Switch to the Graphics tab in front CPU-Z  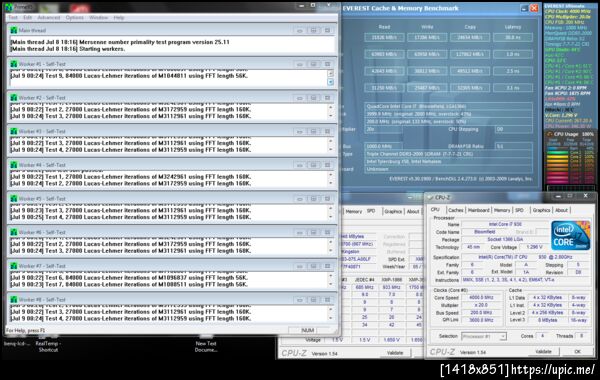coord(541,210)
